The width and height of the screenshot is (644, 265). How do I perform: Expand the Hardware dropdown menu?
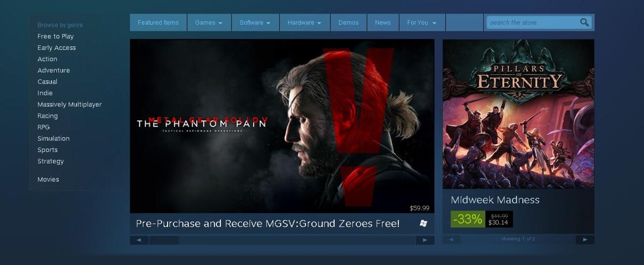tap(304, 23)
